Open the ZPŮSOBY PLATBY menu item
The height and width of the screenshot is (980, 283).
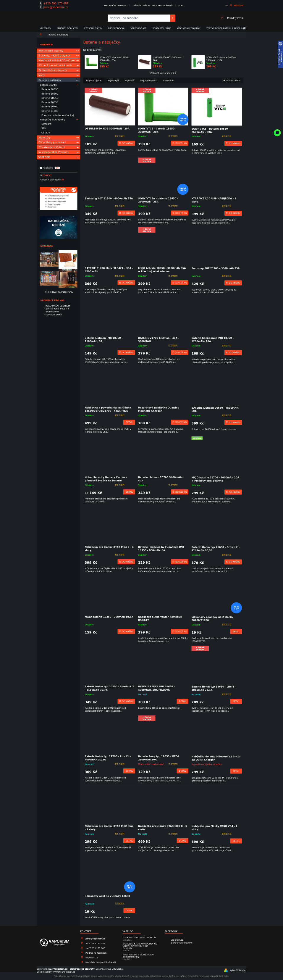[x=93, y=28]
